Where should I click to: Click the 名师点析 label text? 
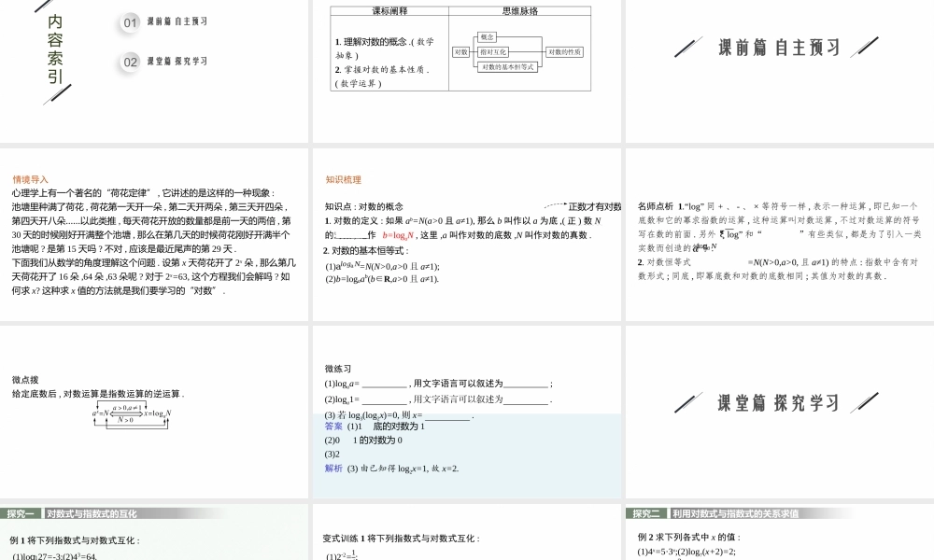656,206
